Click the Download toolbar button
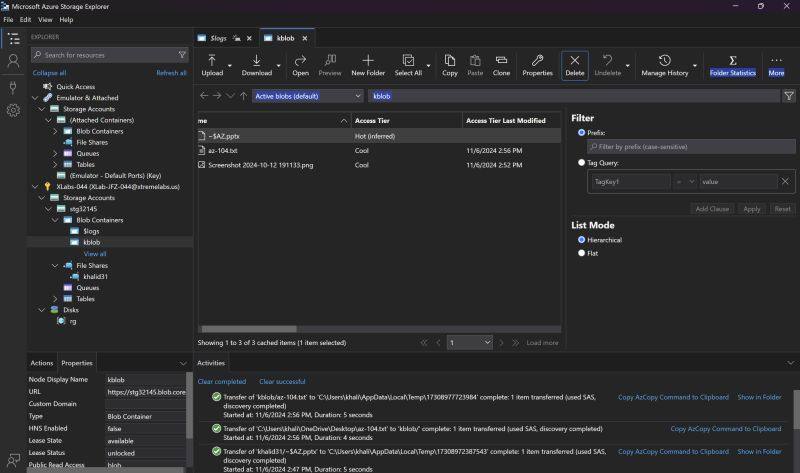Image resolution: width=800 pixels, height=473 pixels. point(257,65)
